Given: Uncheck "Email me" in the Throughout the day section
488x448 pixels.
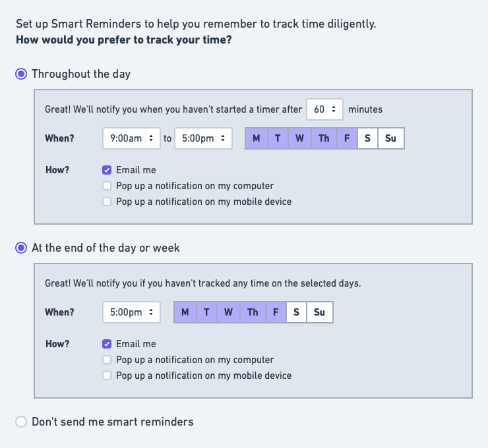Looking at the screenshot, I should click(x=107, y=170).
